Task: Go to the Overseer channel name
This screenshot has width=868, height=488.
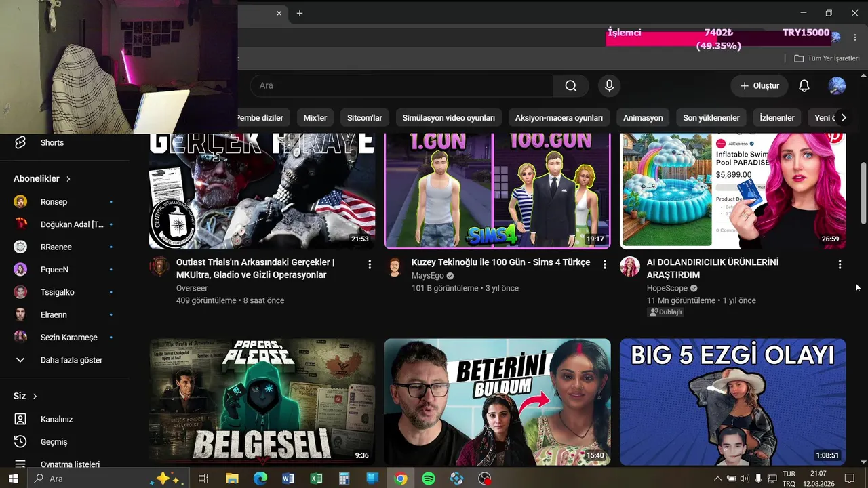Action: click(192, 288)
